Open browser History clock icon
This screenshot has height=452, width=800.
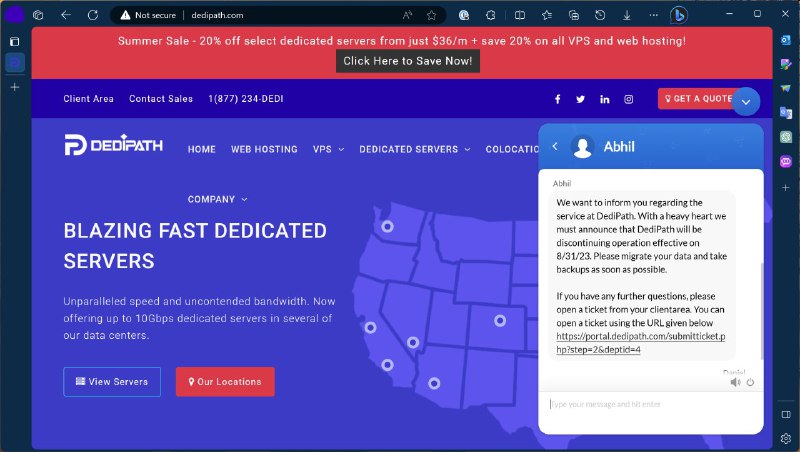pos(600,15)
